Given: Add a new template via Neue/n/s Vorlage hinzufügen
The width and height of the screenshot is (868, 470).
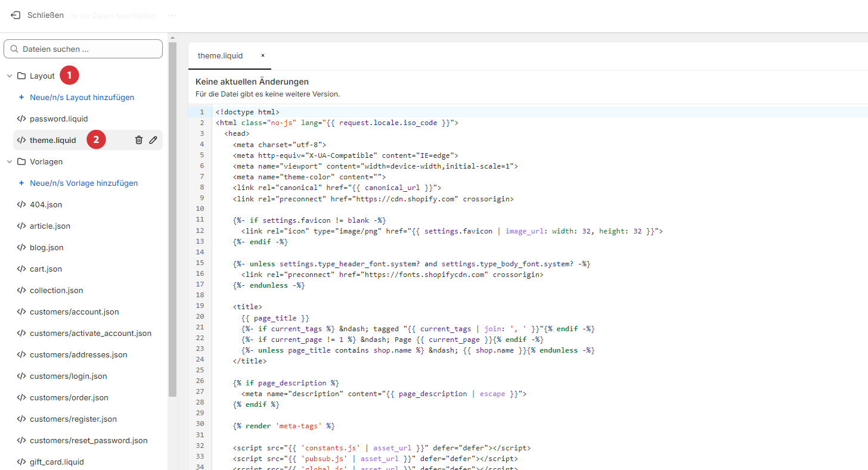Looking at the screenshot, I should (x=83, y=183).
